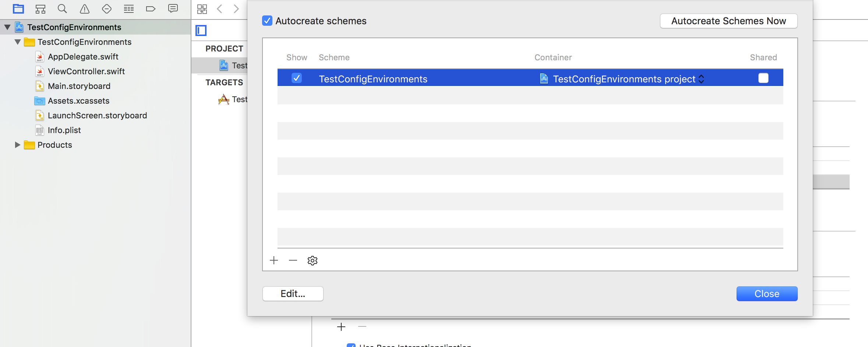Click the TestConfigEnvironments scheme name cell
Image resolution: width=868 pixels, height=347 pixels.
pos(373,79)
